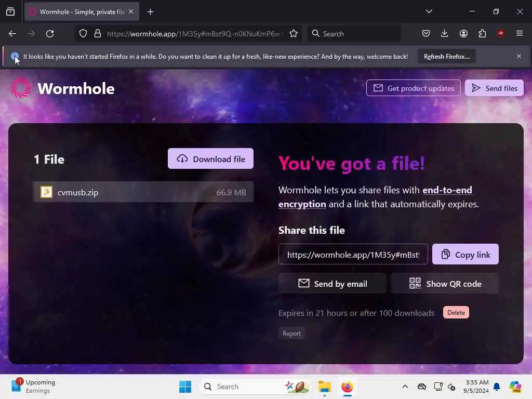This screenshot has height=399, width=532.
Task: Click Refresh Firefox button
Action: click(x=446, y=57)
